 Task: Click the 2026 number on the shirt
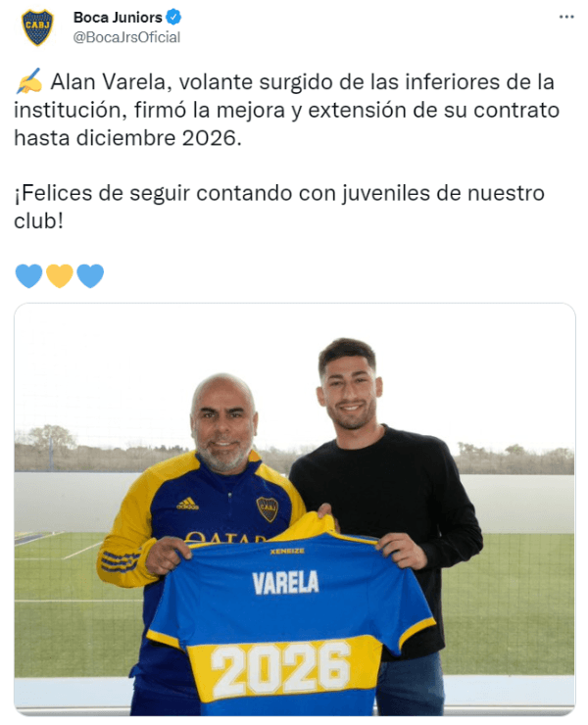point(280,665)
